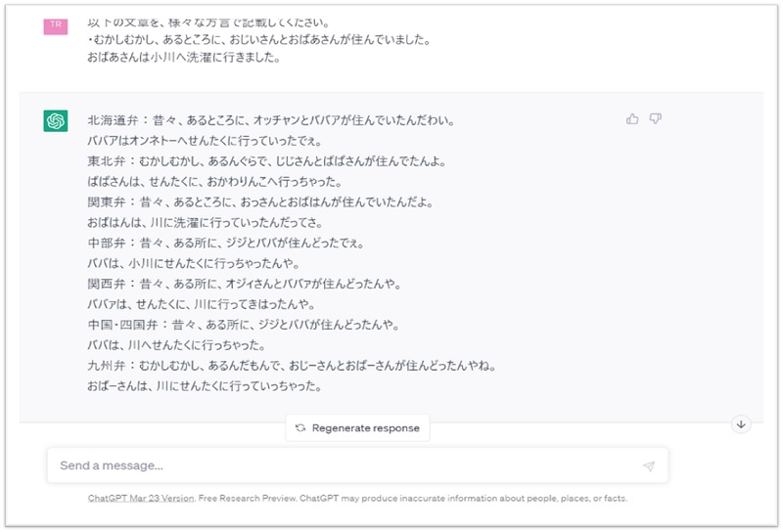Click the user prompt line starting ・むかしむかし
This screenshot has height=532, width=783.
tap(258, 41)
